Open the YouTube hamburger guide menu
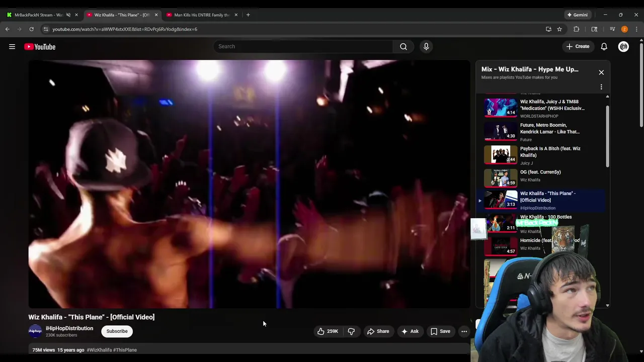 [12, 47]
